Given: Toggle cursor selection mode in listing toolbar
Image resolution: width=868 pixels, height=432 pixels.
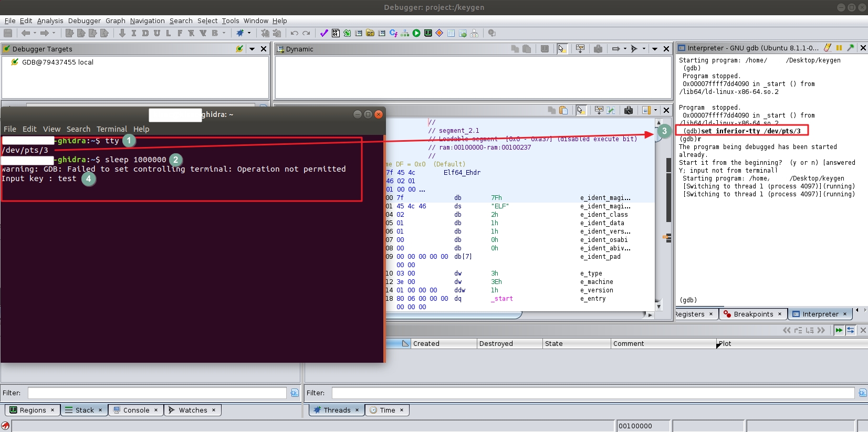Looking at the screenshot, I should (x=580, y=110).
